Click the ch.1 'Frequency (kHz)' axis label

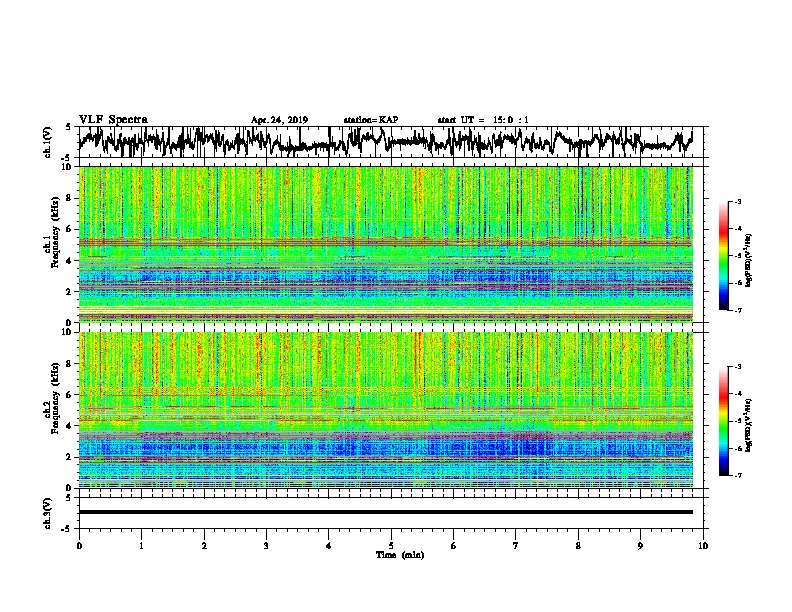pyautogui.click(x=55, y=233)
